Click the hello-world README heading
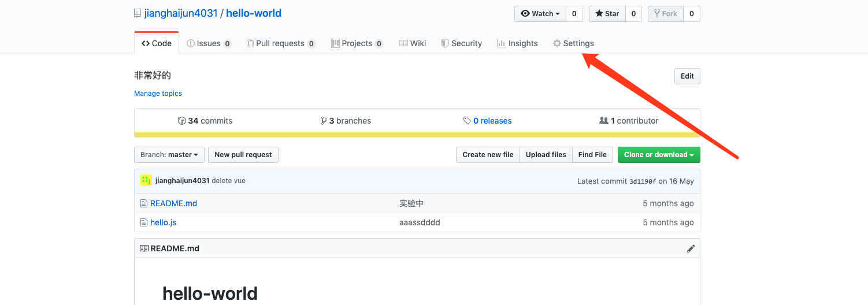The image size is (868, 305). point(210,293)
